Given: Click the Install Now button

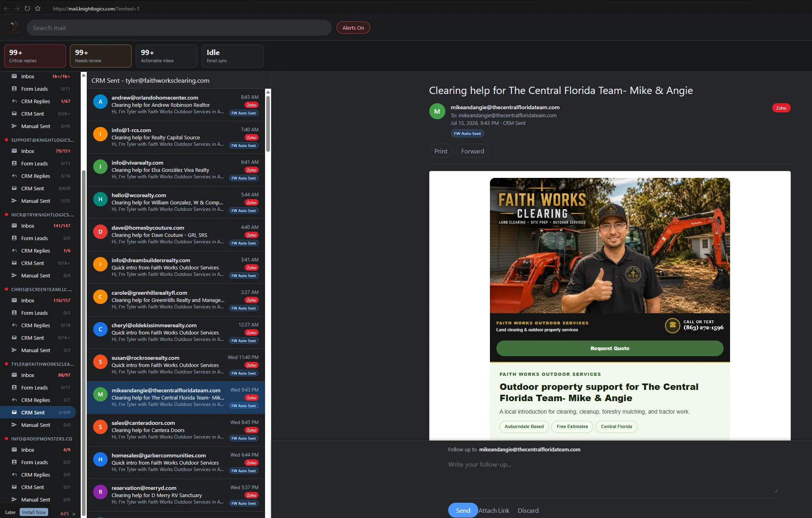Looking at the screenshot, I should (34, 512).
